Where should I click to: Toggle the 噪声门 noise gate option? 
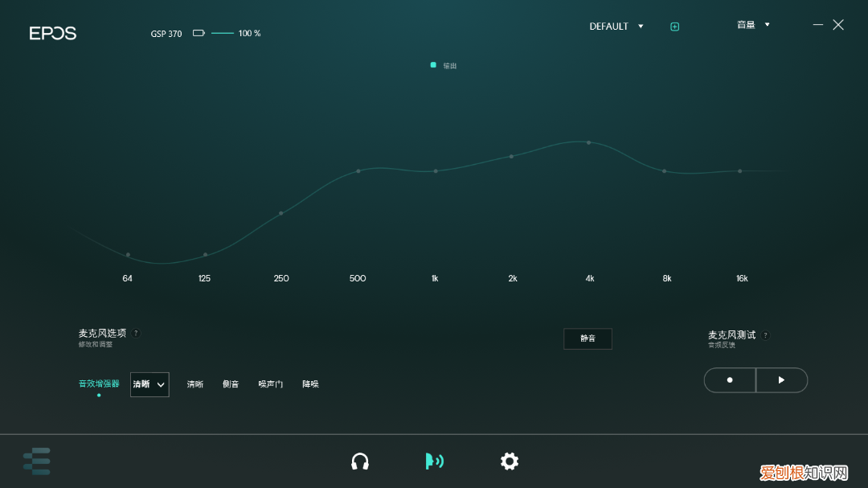[x=270, y=384]
